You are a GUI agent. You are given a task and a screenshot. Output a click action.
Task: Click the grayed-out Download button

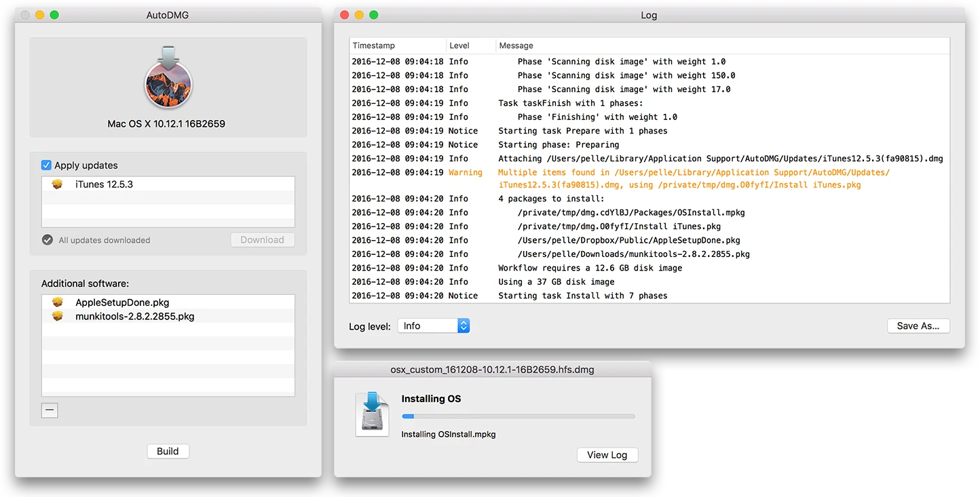tap(263, 240)
